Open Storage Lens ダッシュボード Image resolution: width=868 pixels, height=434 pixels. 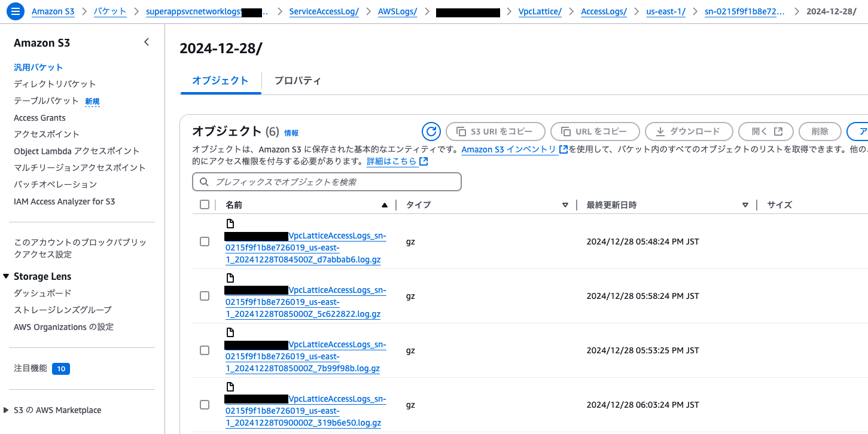pyautogui.click(x=42, y=293)
